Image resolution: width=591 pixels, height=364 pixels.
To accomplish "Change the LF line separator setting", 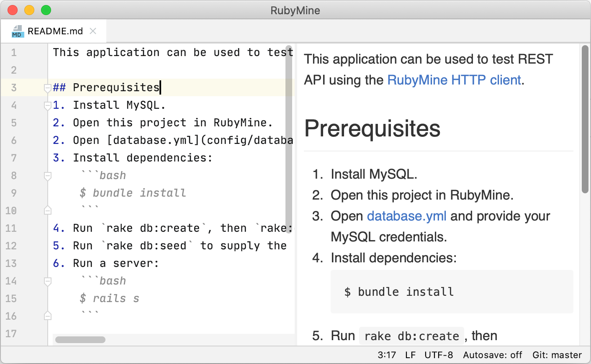I will point(410,355).
